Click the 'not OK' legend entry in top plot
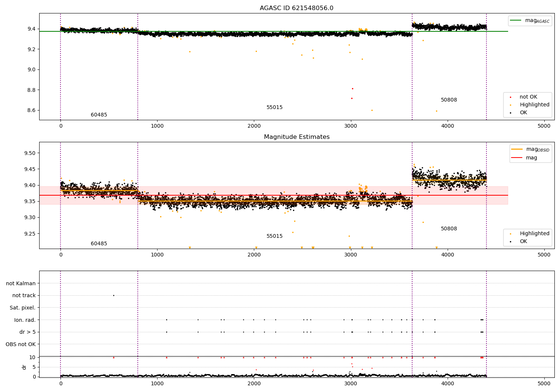 (528, 97)
